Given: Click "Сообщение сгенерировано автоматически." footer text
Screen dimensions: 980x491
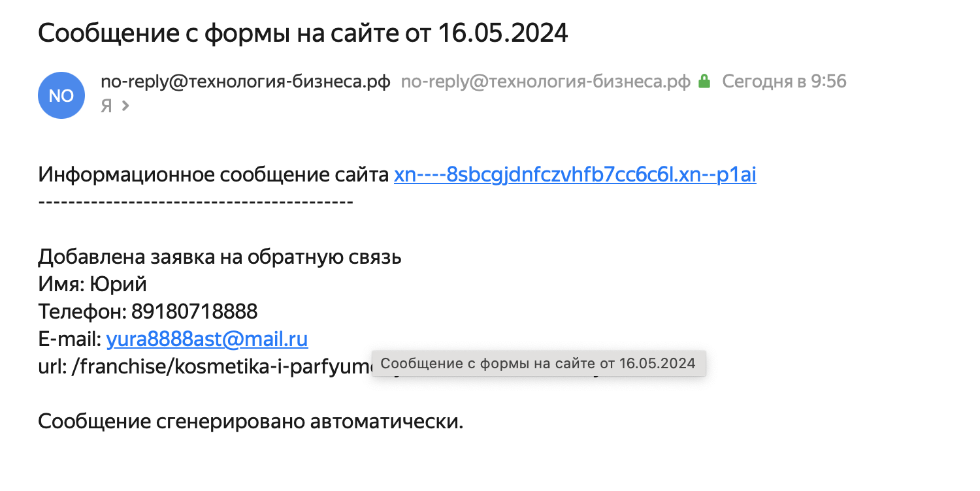Looking at the screenshot, I should [x=250, y=421].
